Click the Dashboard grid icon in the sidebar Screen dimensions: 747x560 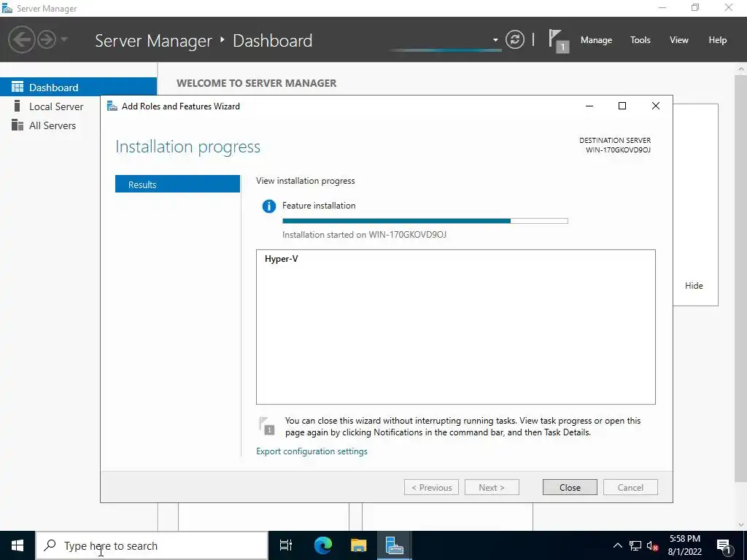pyautogui.click(x=18, y=87)
